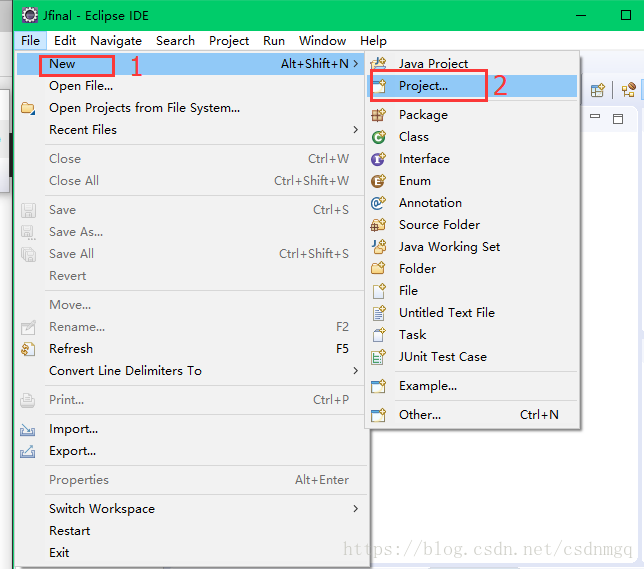644x569 pixels.
Task: Select Project... in New submenu
Action: (472, 86)
